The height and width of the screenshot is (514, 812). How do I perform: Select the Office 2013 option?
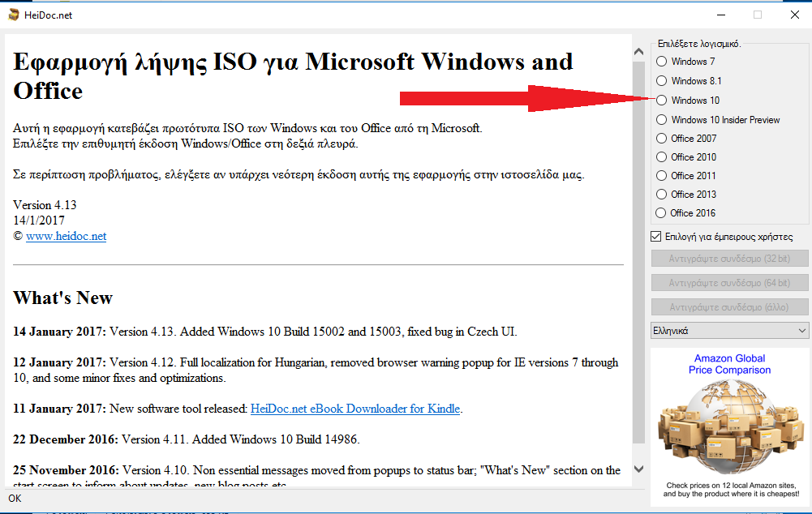(662, 195)
